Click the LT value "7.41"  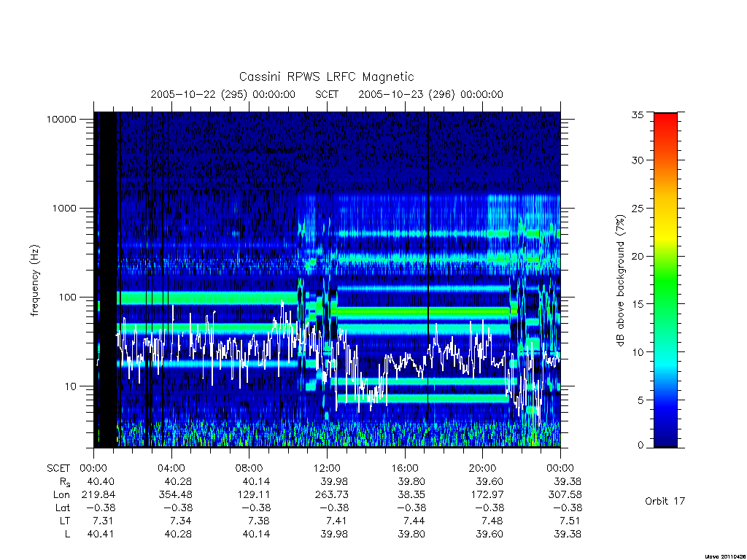pos(336,521)
